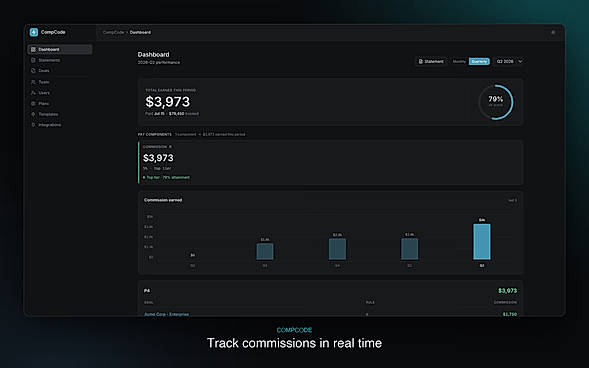Switch to the Monthly view

(x=459, y=61)
